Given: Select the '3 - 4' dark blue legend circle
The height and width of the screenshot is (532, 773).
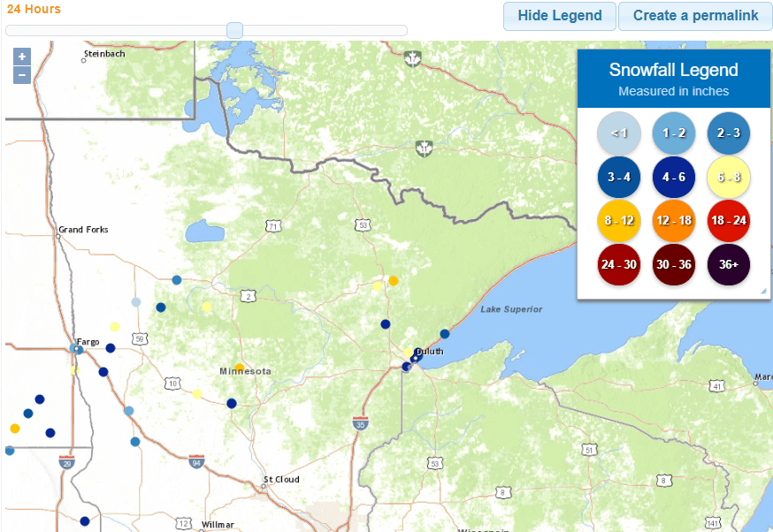Looking at the screenshot, I should click(618, 177).
